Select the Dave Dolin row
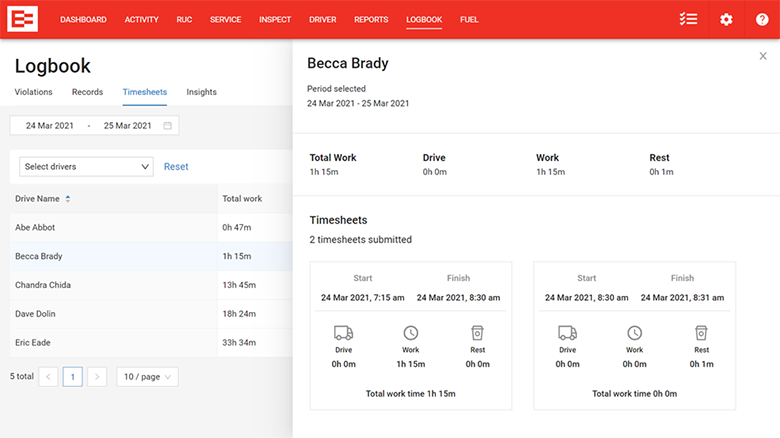 (x=151, y=314)
